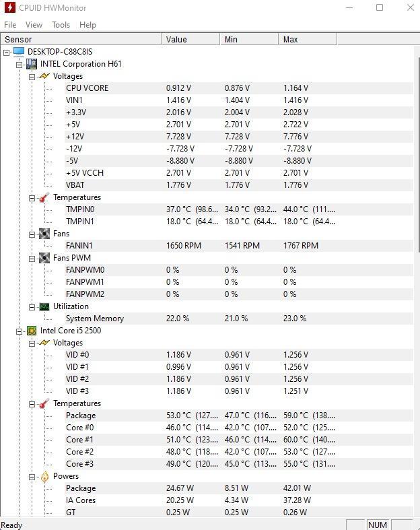Collapse the motherboard Voltages group

32,77
